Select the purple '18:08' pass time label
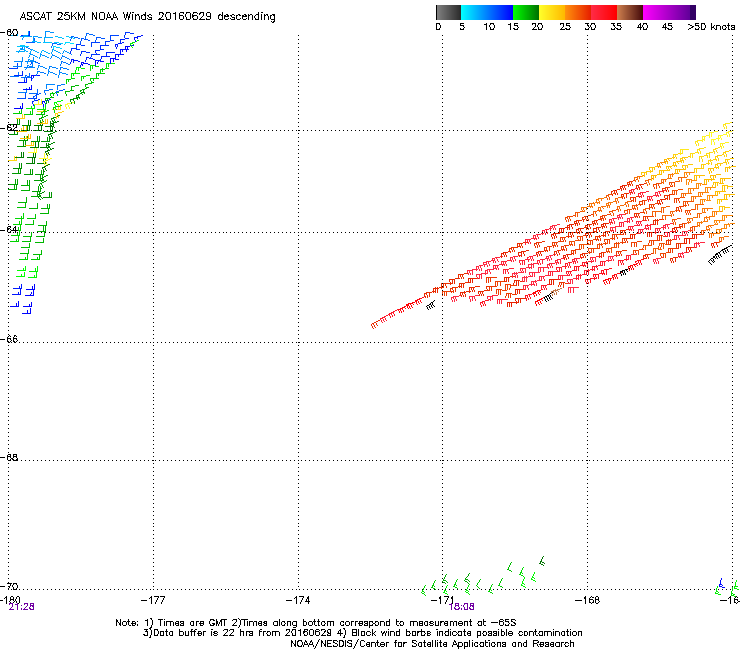Viewport: 740px width, 650px height. (x=462, y=607)
